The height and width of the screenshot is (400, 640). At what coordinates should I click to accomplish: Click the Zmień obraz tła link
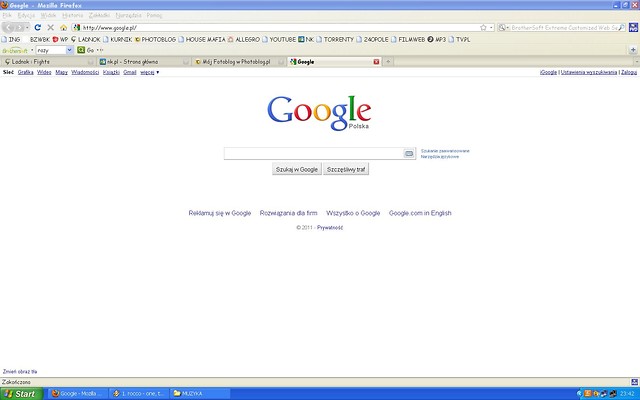(x=20, y=371)
